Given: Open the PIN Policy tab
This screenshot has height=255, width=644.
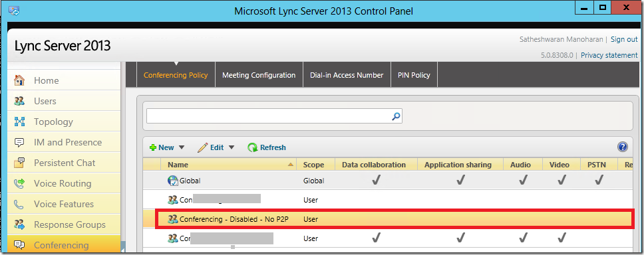Looking at the screenshot, I should (x=414, y=75).
